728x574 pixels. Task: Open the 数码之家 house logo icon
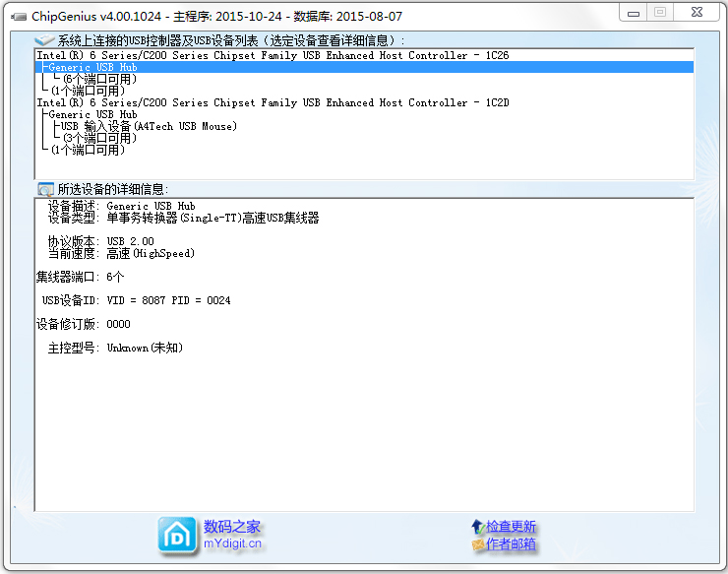176,535
